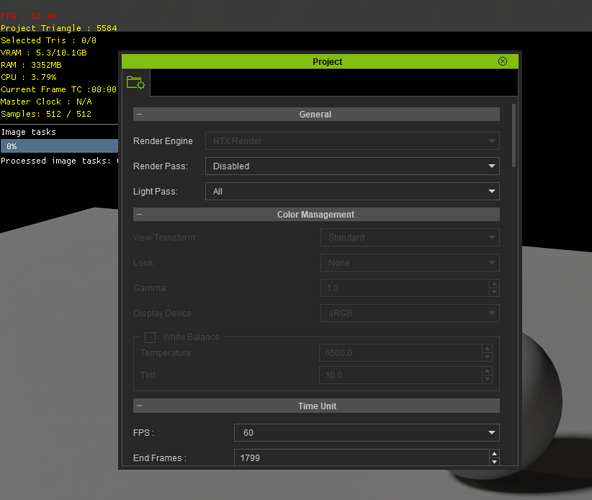Image resolution: width=592 pixels, height=500 pixels.
Task: Open the Display Device sRGB dropdown
Action: click(410, 313)
